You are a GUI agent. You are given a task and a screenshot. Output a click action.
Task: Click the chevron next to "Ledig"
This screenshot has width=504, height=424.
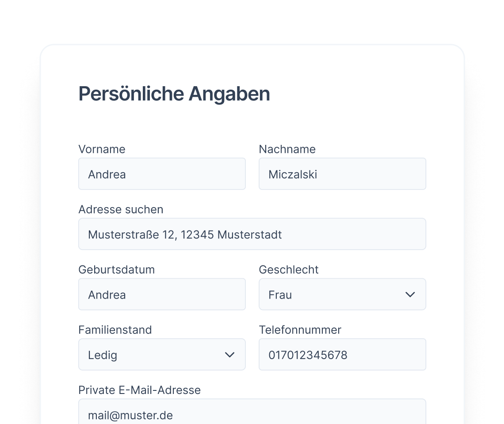pos(229,354)
